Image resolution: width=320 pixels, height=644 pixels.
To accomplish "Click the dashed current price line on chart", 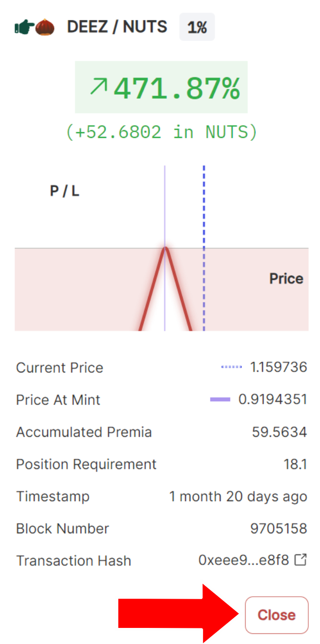I will [x=204, y=205].
